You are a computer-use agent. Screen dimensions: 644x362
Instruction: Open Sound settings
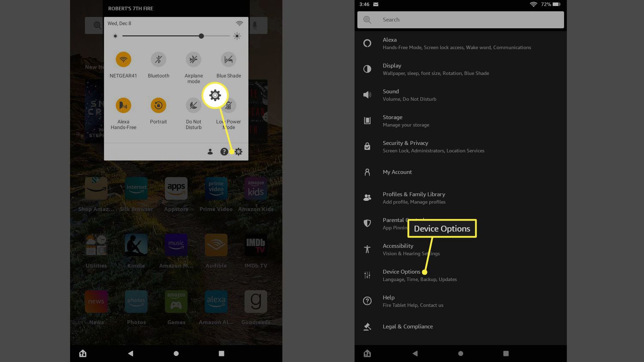(461, 95)
